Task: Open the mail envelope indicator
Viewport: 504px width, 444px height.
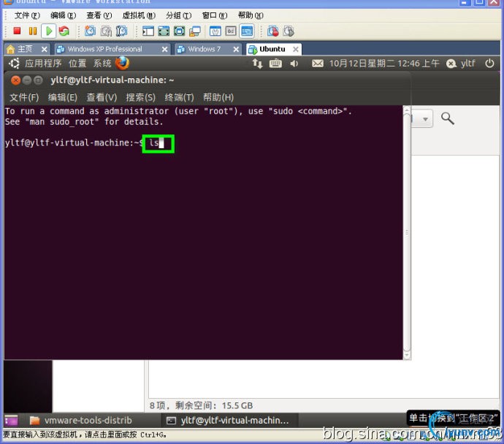Action: click(x=318, y=64)
